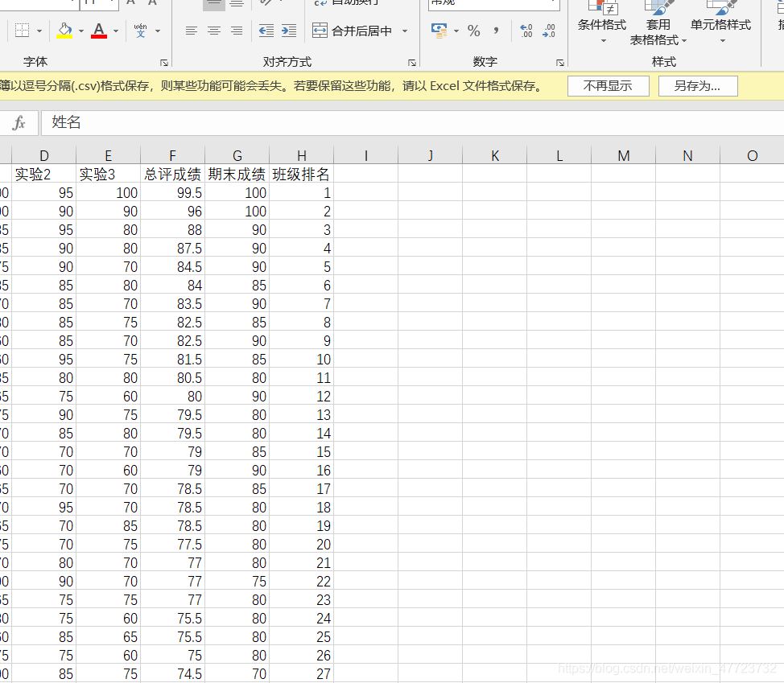
Task: Apply percent style
Action: click(474, 31)
